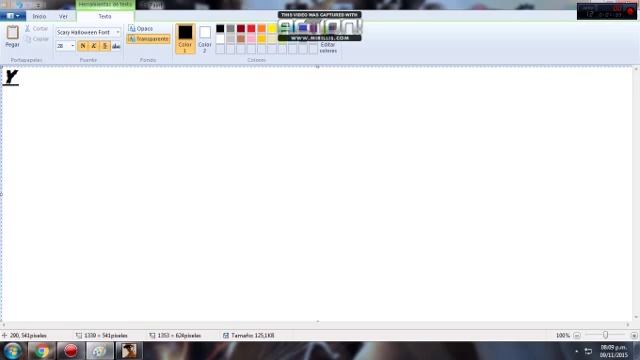This screenshot has width=640, height=360.
Task: Click the picture thumbnail taskbar icon
Action: (x=129, y=351)
